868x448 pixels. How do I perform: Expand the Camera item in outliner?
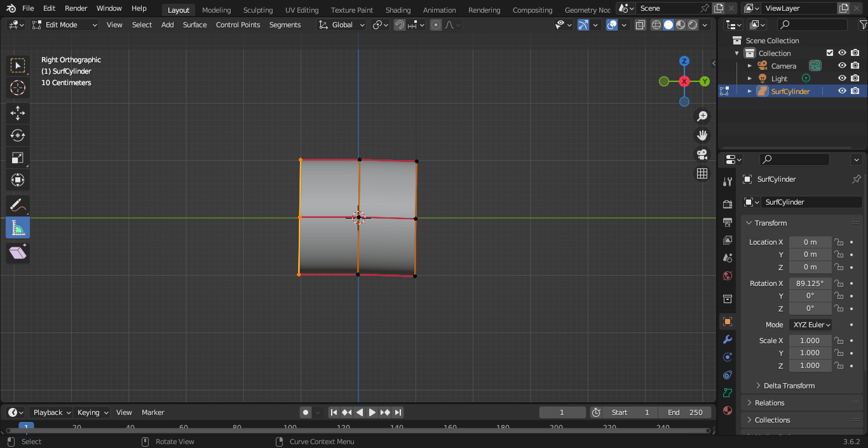749,65
